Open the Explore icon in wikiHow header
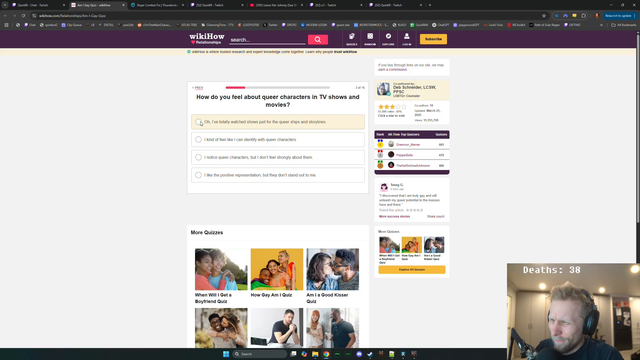This screenshot has height=360, width=640. 388,39
